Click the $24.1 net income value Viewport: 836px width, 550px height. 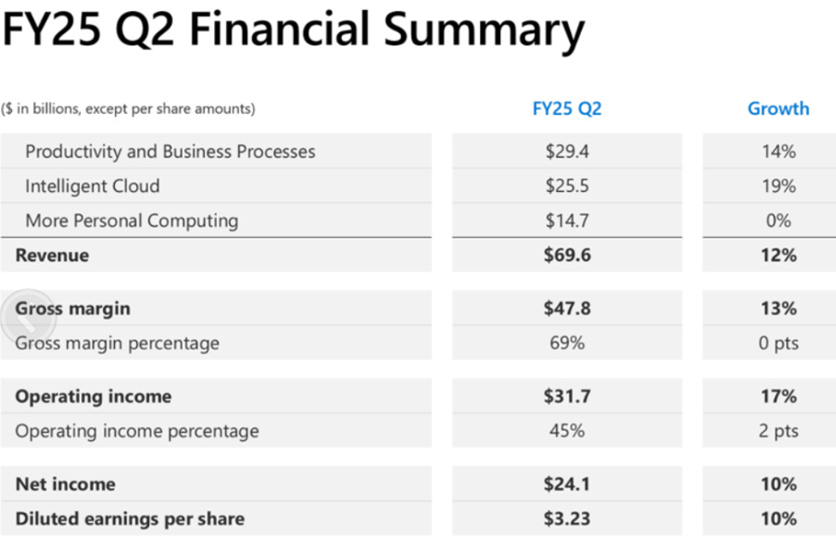(567, 484)
